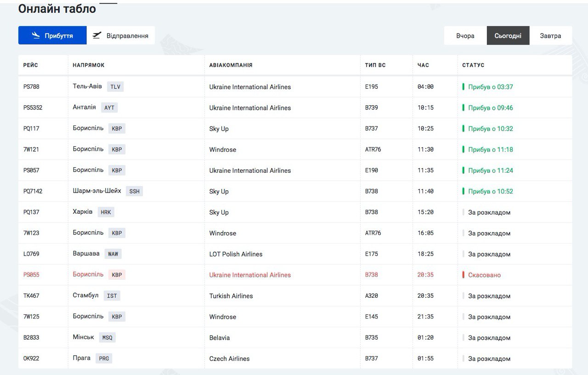The height and width of the screenshot is (375, 588).
Task: Click LOT Polish Airlines airline name
Action: tap(236, 254)
